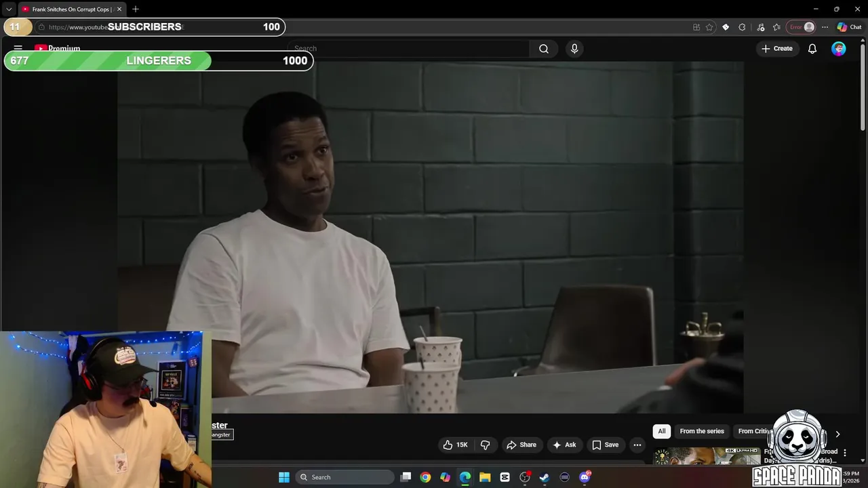Open more actions ellipsis under video
The height and width of the screenshot is (488, 868).
(637, 445)
